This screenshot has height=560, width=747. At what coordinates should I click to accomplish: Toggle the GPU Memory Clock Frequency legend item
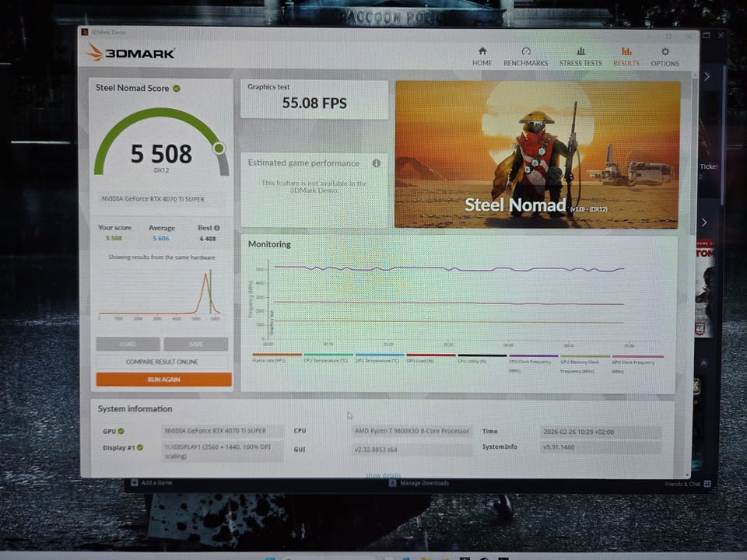(x=584, y=363)
